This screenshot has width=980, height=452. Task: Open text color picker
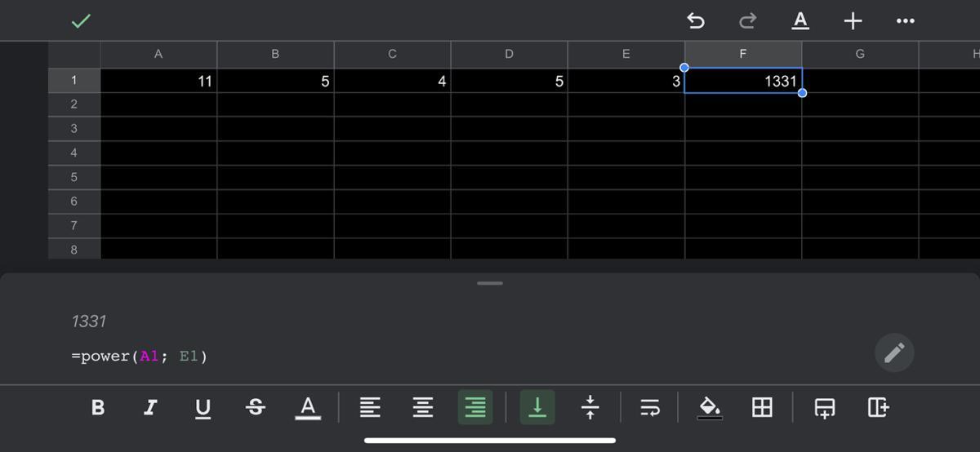307,407
